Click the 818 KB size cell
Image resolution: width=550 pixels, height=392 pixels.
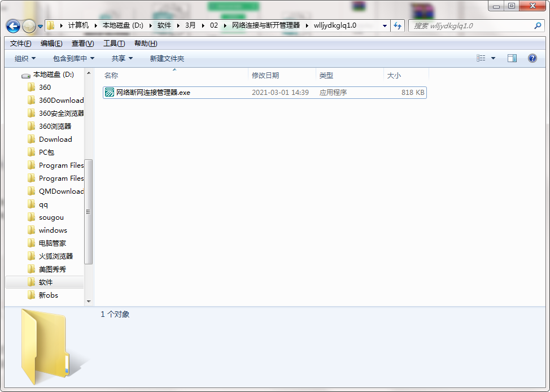point(413,92)
